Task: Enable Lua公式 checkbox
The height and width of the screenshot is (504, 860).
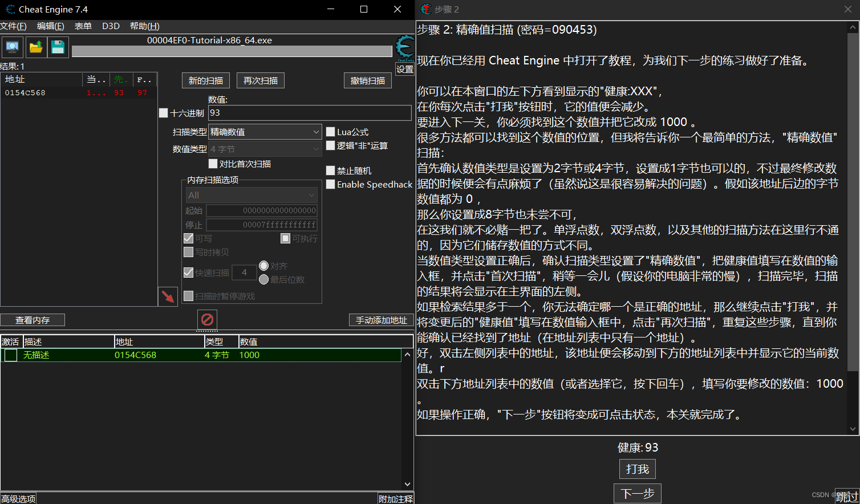Action: click(x=330, y=132)
